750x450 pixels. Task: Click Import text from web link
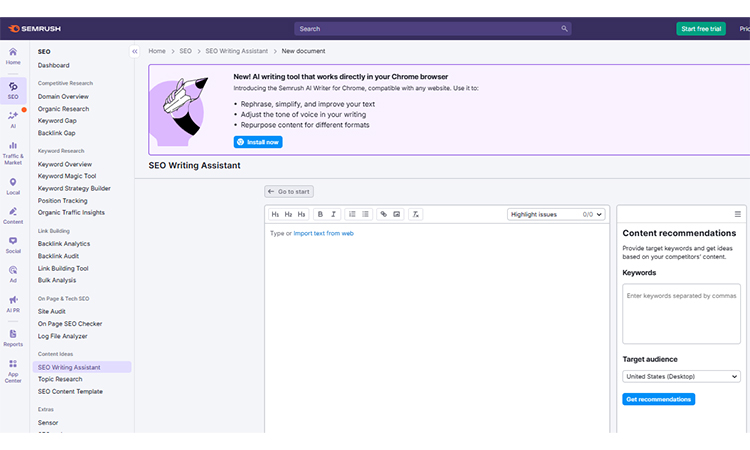(323, 233)
